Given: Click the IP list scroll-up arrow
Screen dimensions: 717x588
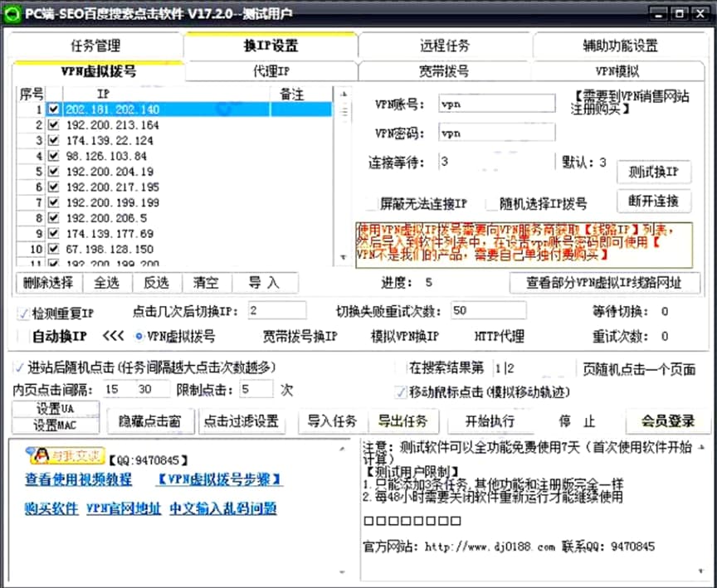Looking at the screenshot, I should [343, 95].
